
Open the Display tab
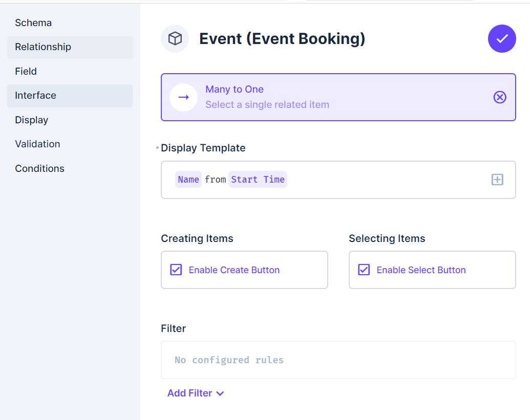tap(32, 120)
